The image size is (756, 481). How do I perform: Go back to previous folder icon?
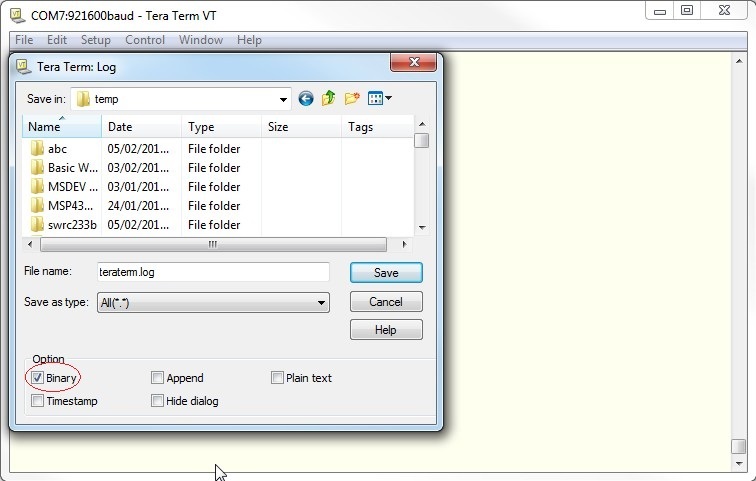306,99
